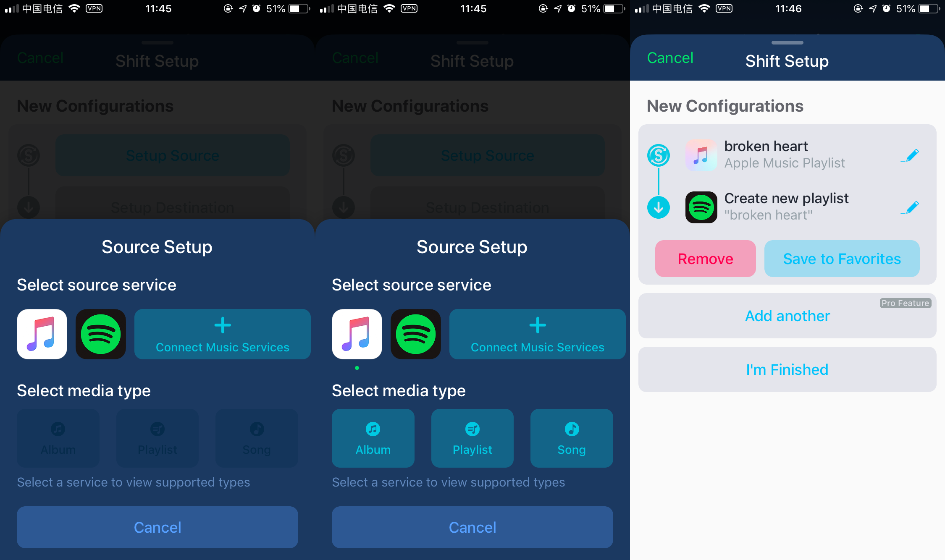Click I'm Finished to complete setup
945x560 pixels.
(x=787, y=369)
